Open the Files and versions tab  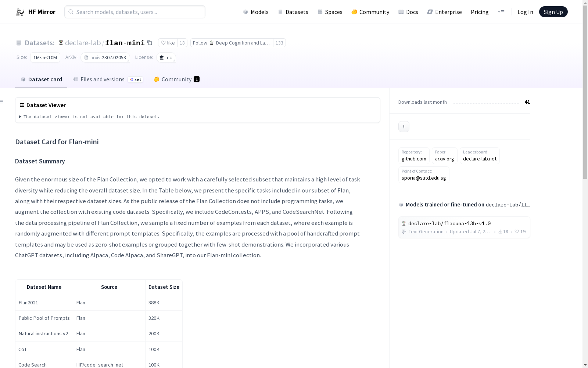tap(102, 79)
